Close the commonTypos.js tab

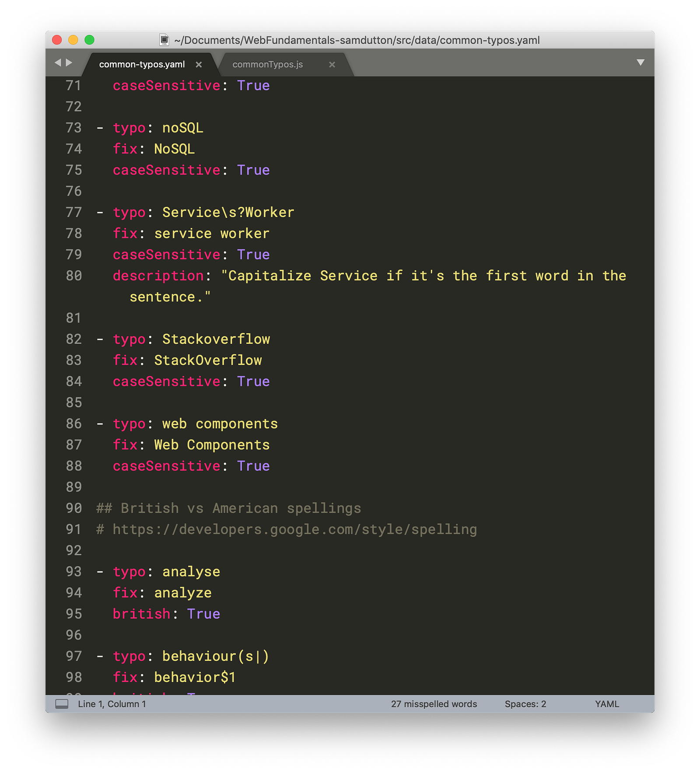tap(332, 65)
